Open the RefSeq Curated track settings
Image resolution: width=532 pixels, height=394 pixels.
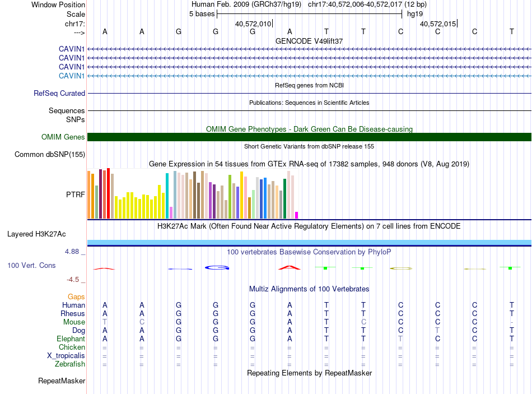[x=59, y=94]
